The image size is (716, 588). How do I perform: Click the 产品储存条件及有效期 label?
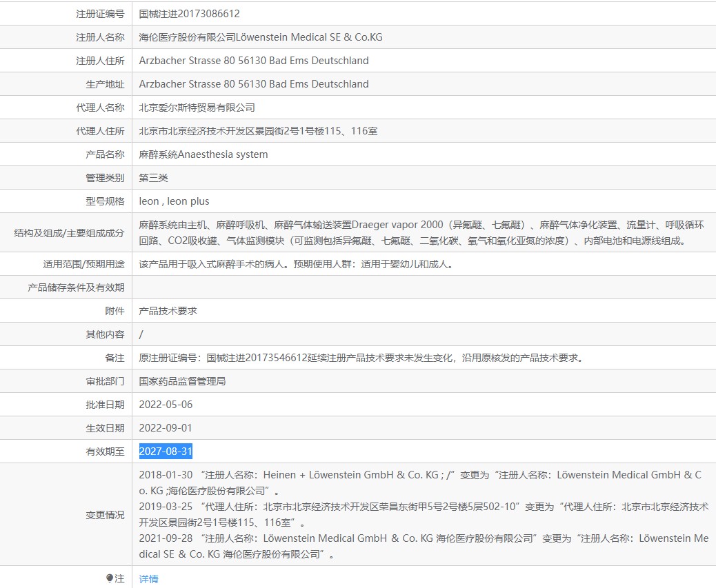tap(76, 287)
